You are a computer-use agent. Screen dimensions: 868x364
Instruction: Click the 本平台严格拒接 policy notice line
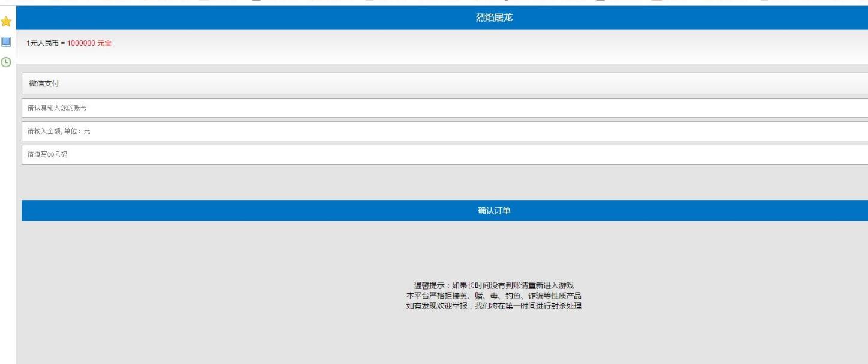493,296
